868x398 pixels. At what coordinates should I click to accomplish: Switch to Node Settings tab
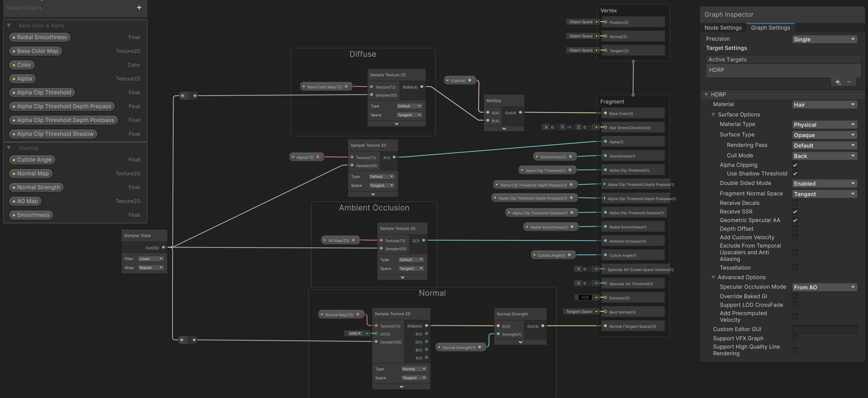click(x=723, y=28)
